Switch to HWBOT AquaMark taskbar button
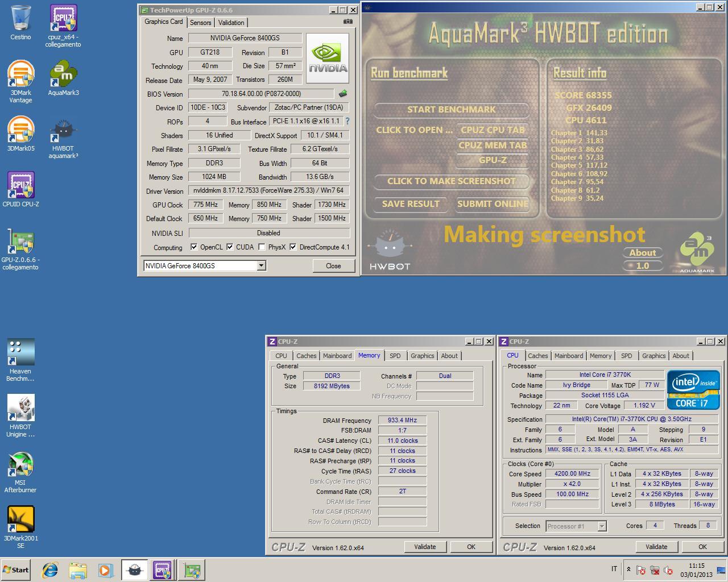Screen dimensions: 728x582 coord(134,570)
